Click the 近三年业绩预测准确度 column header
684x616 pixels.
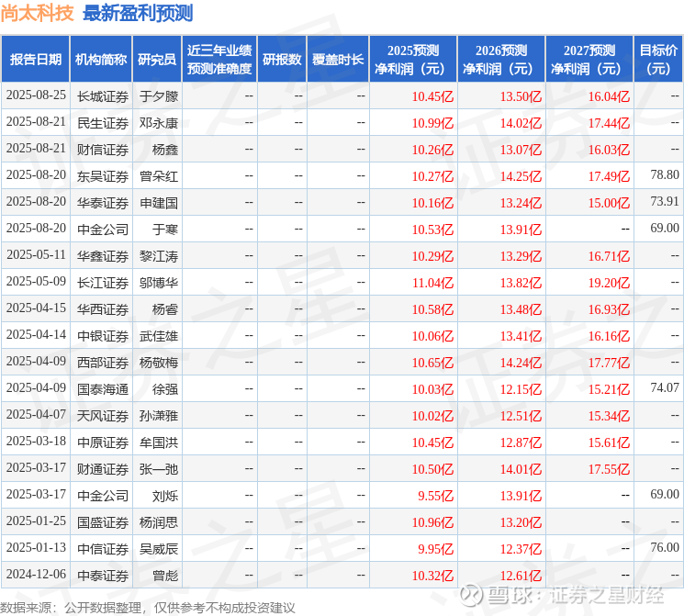point(219,60)
